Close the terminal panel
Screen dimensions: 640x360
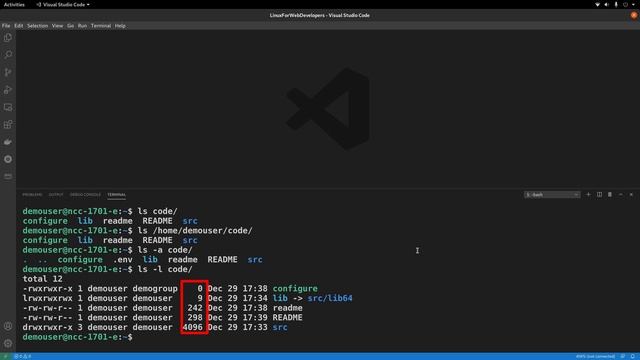click(x=631, y=195)
